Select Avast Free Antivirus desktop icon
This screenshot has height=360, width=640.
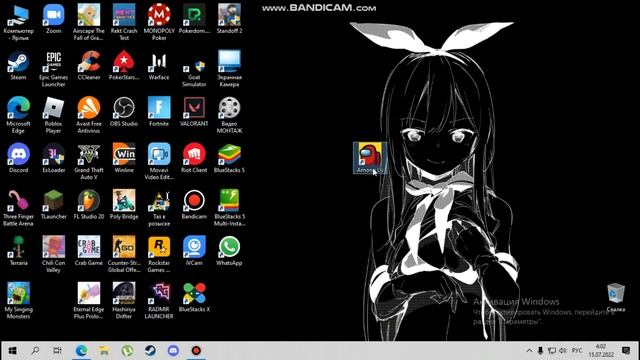pyautogui.click(x=89, y=116)
